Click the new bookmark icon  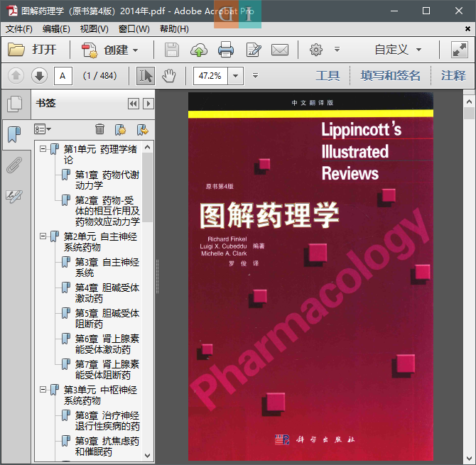[x=121, y=129]
